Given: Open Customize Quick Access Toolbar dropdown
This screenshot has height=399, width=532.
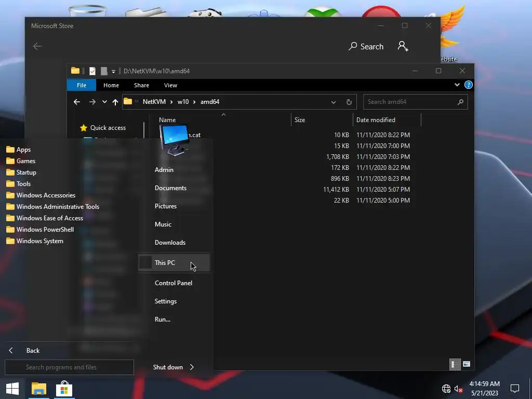Looking at the screenshot, I should (x=113, y=71).
